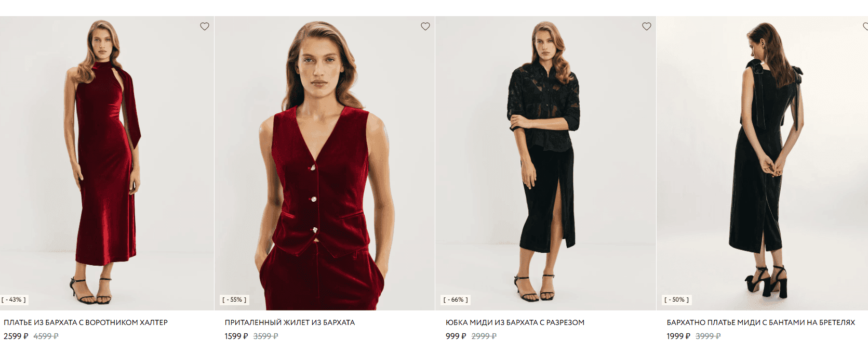Open 'Бархатно платье миди с бантами' link

click(761, 322)
